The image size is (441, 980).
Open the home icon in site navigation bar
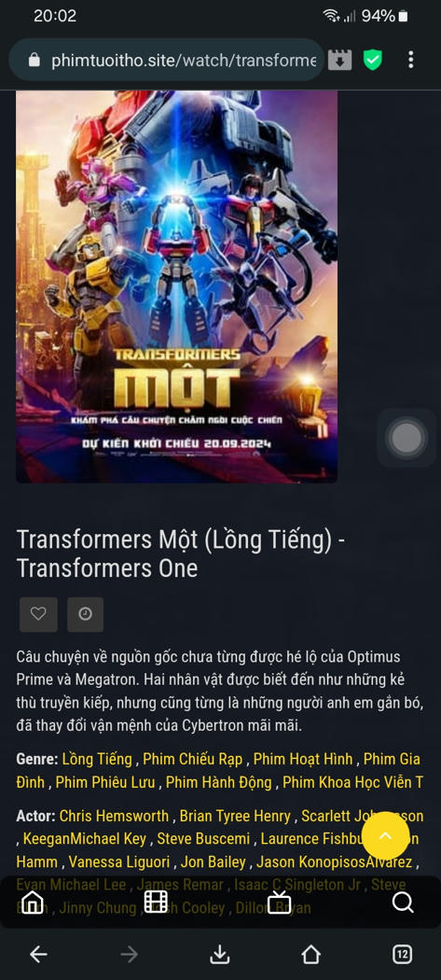pos(33,902)
